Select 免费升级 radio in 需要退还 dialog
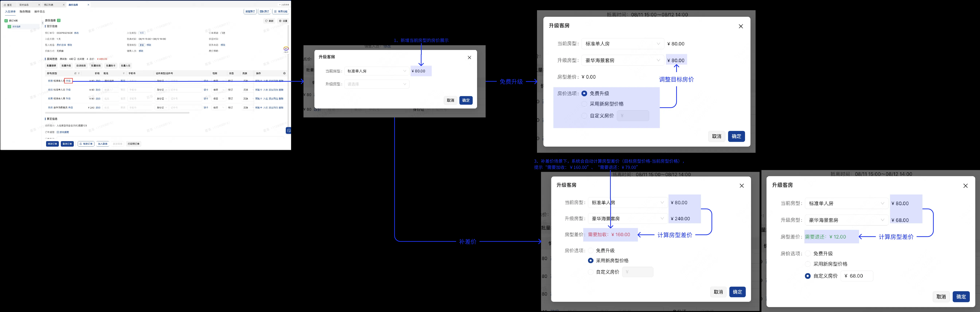Viewport: 980px width, 312px height. pos(808,254)
